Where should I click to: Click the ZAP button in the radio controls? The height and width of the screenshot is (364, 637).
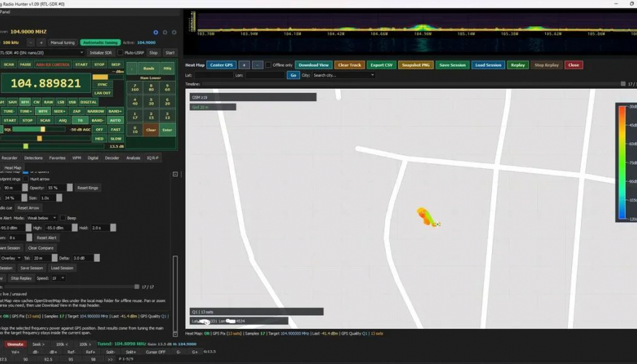click(x=77, y=111)
